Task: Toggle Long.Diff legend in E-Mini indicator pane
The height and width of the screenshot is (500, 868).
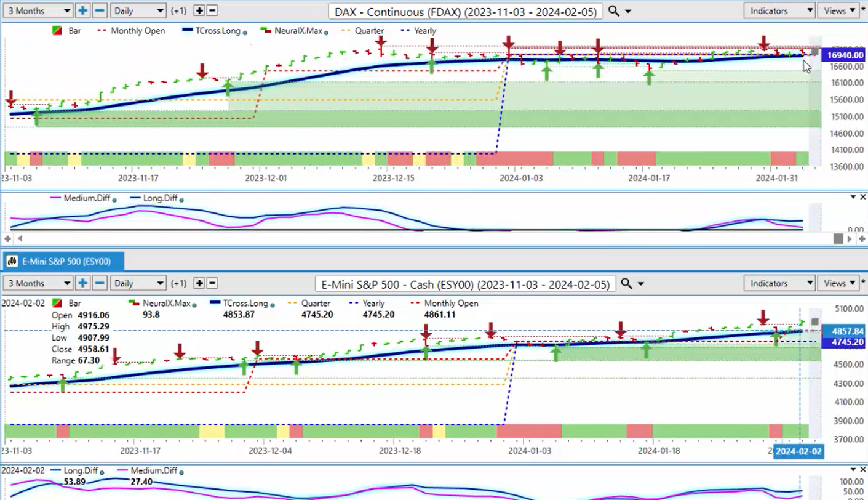Action: tap(74, 471)
